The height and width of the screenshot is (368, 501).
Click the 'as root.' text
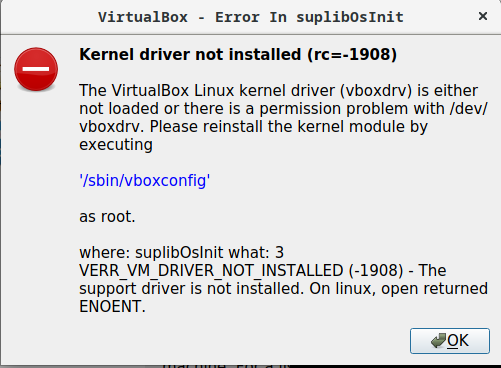coord(107,217)
